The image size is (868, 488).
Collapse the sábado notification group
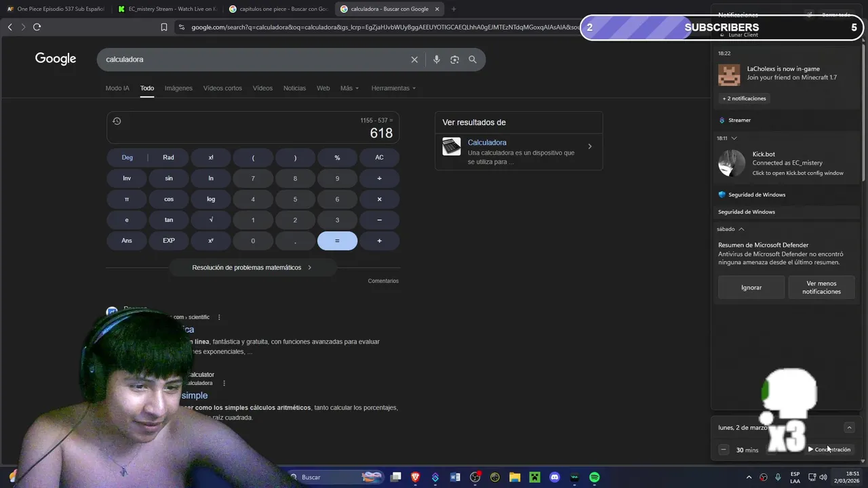click(x=741, y=229)
